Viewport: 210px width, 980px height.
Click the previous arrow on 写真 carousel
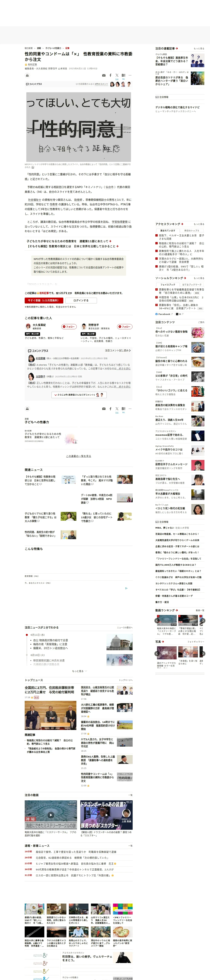click(157, 654)
